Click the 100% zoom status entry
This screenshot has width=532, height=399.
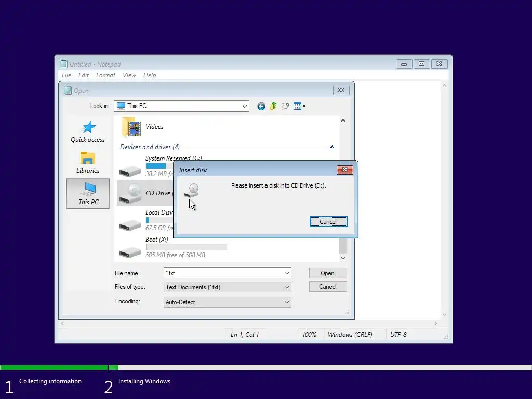point(309,335)
